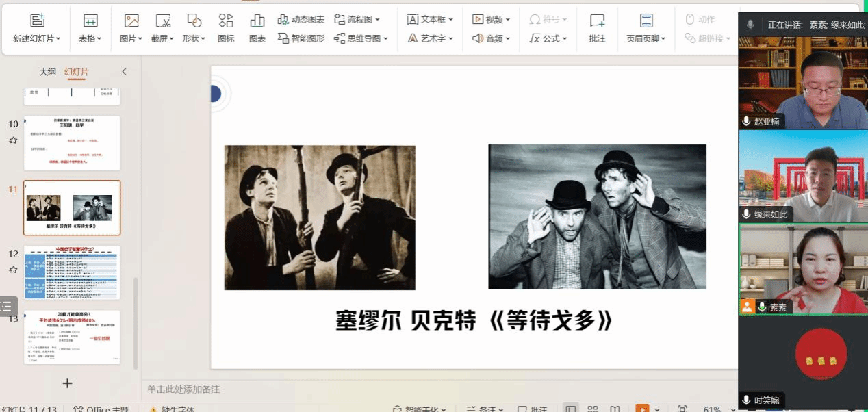Toggle microphone for participant 缘来如此
Image resolution: width=868 pixels, height=412 pixels.
747,214
